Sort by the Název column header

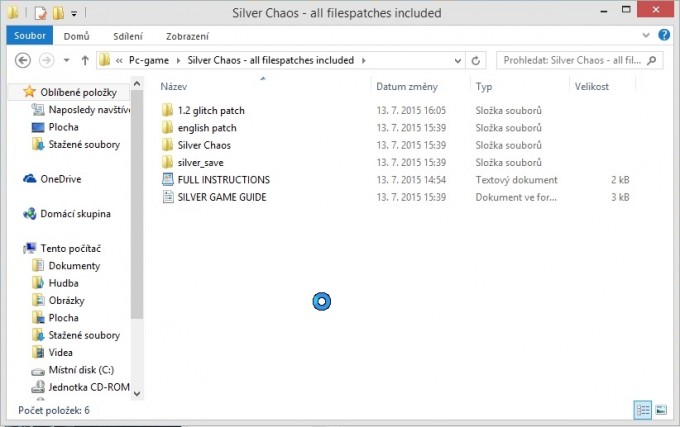click(174, 86)
